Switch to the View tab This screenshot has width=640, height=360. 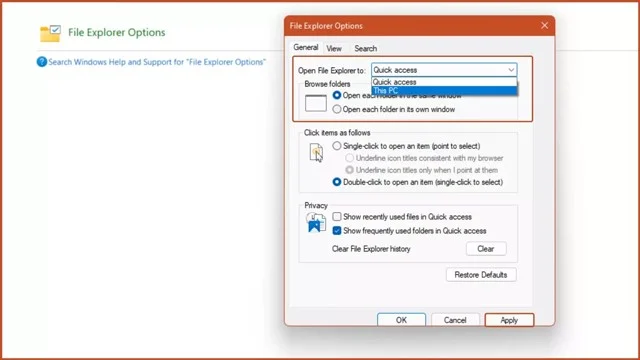[x=334, y=49]
